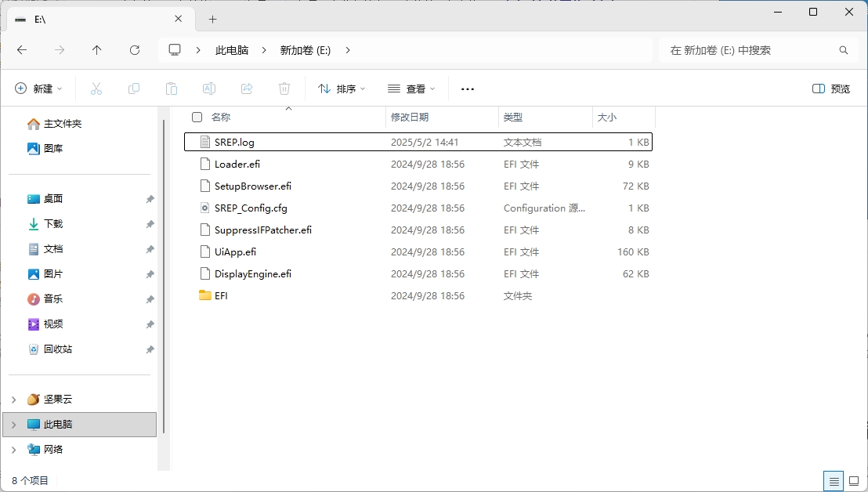Click the Cut scissors icon in toolbar
This screenshot has width=868, height=492.
(x=96, y=89)
